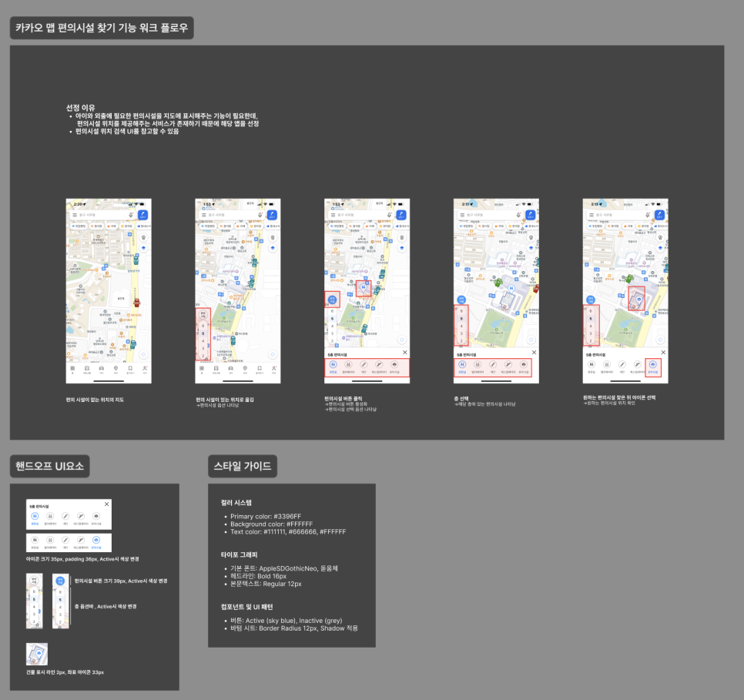This screenshot has height=700, width=744.
Task: Select the building outline thumbnail in the handoff panel
Action: [37, 654]
